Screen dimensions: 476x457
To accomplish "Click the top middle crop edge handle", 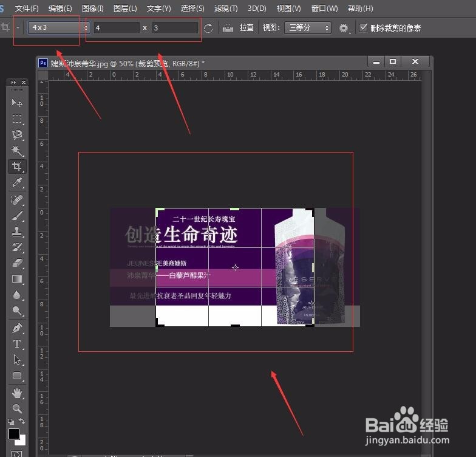I will click(x=234, y=209).
